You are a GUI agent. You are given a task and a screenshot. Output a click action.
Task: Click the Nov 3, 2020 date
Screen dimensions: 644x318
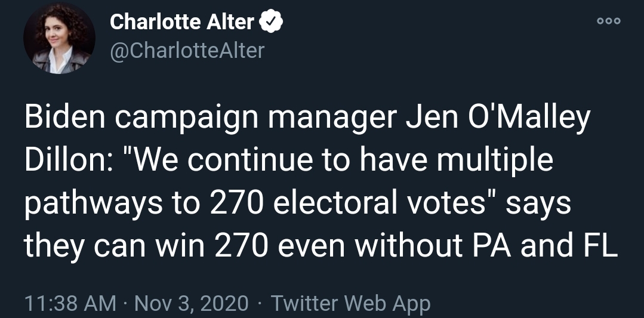pos(191,304)
